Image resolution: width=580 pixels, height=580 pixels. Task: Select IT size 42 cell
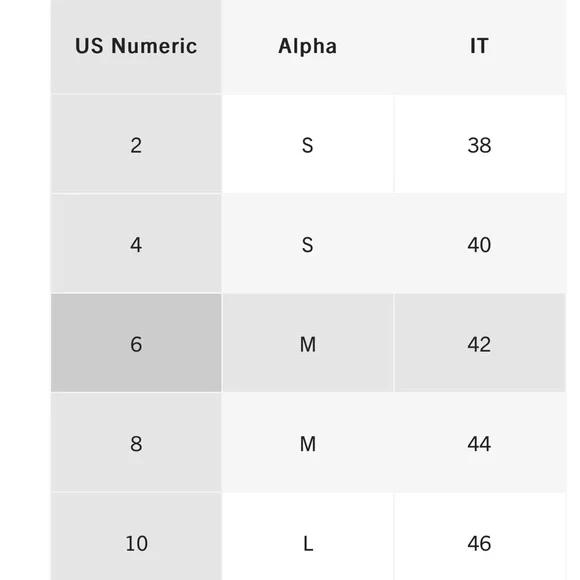point(480,343)
